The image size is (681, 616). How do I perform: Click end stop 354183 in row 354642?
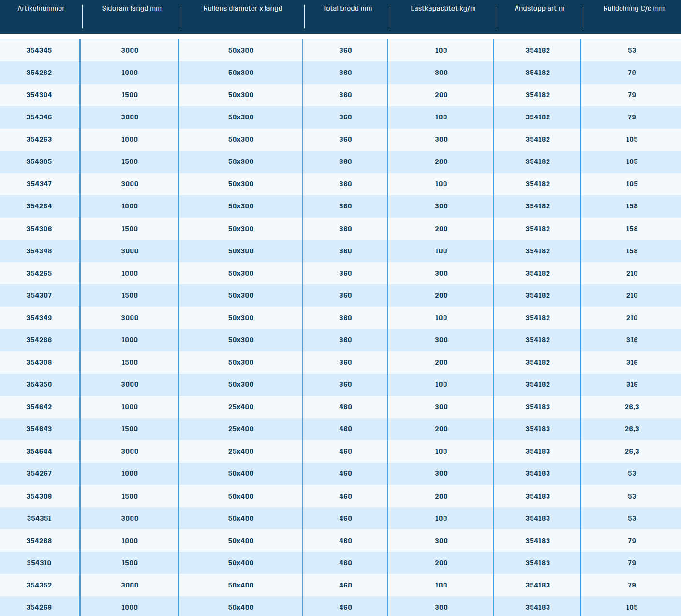(538, 407)
